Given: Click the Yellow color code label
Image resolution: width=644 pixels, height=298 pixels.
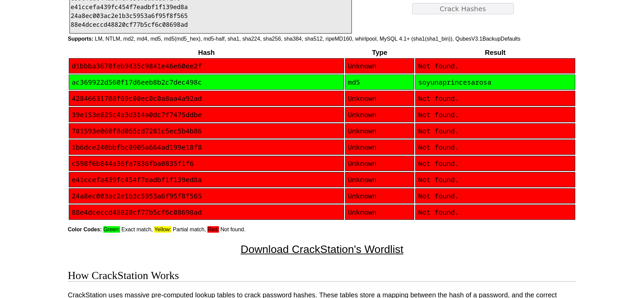Looking at the screenshot, I should click(163, 230).
